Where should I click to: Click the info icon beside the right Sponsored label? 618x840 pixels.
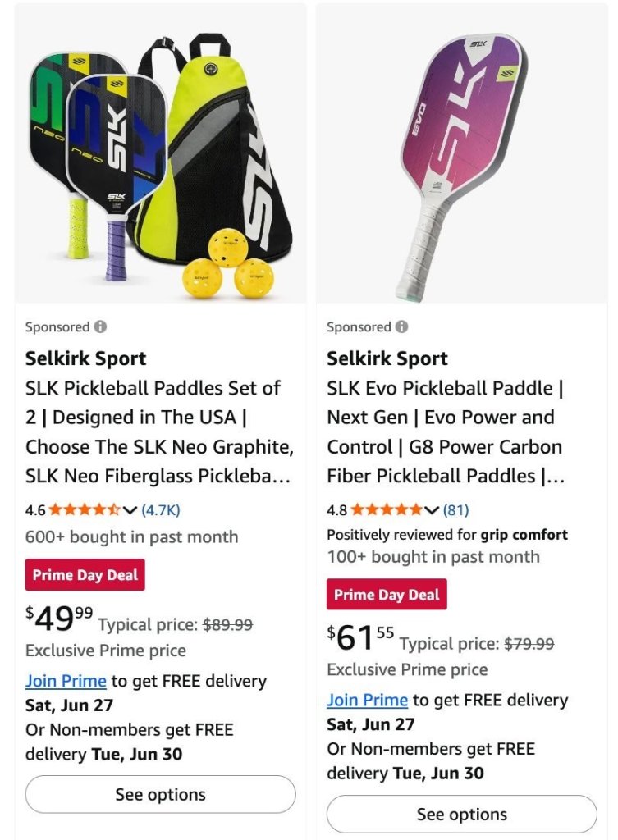tap(401, 326)
